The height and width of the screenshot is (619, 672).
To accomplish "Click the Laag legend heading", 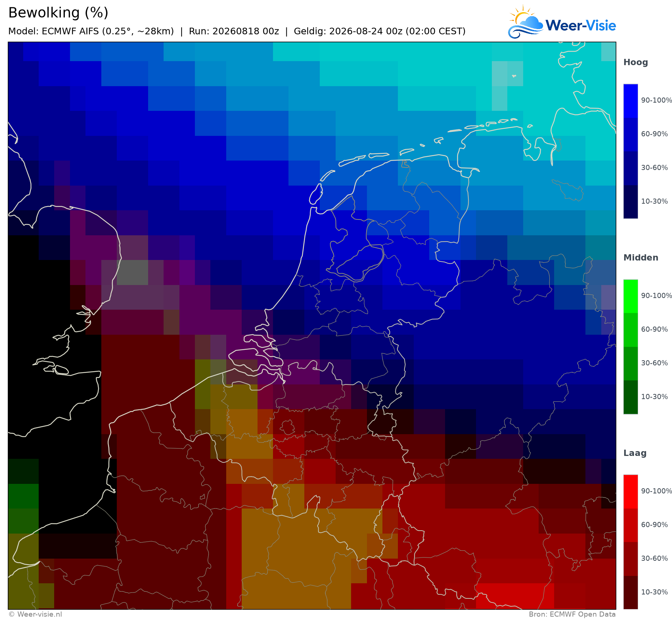I will [635, 453].
